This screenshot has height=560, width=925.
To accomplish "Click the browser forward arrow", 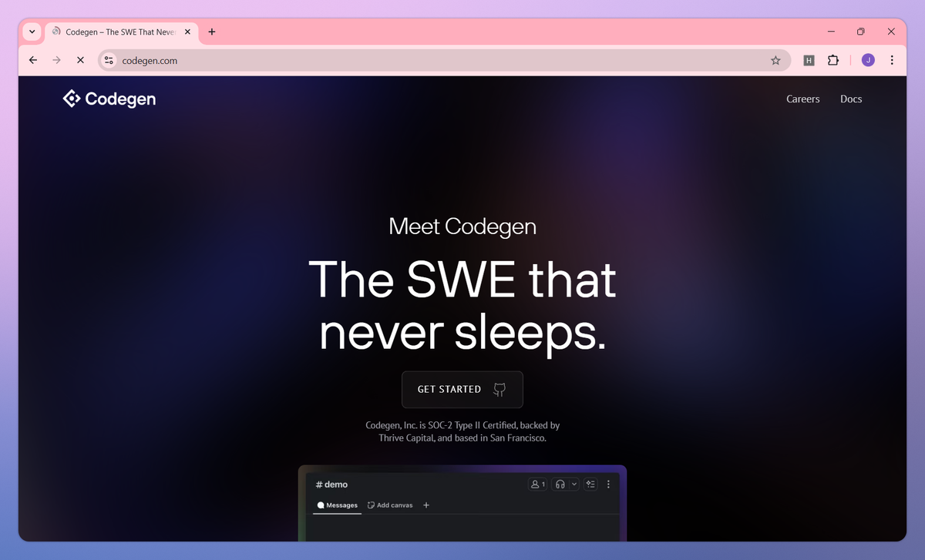I will tap(56, 60).
